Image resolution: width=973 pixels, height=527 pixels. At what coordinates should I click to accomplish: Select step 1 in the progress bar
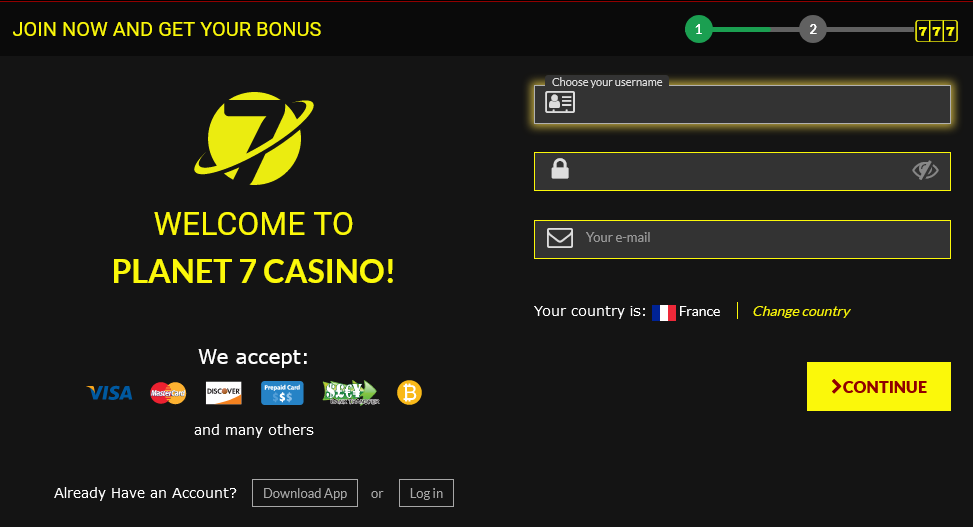click(x=699, y=29)
